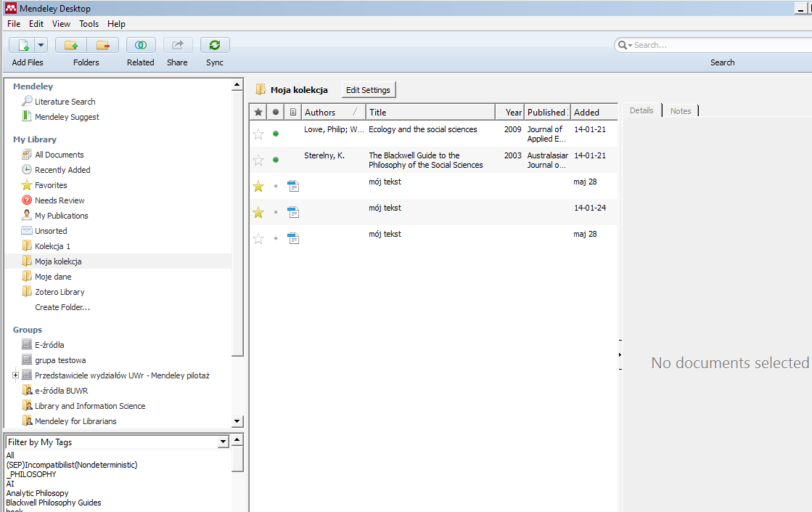Click the Remove Folder toolbar icon

(x=103, y=45)
